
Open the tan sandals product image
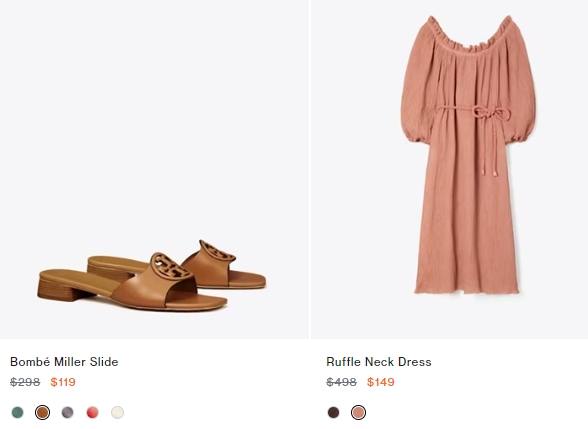coord(154,169)
